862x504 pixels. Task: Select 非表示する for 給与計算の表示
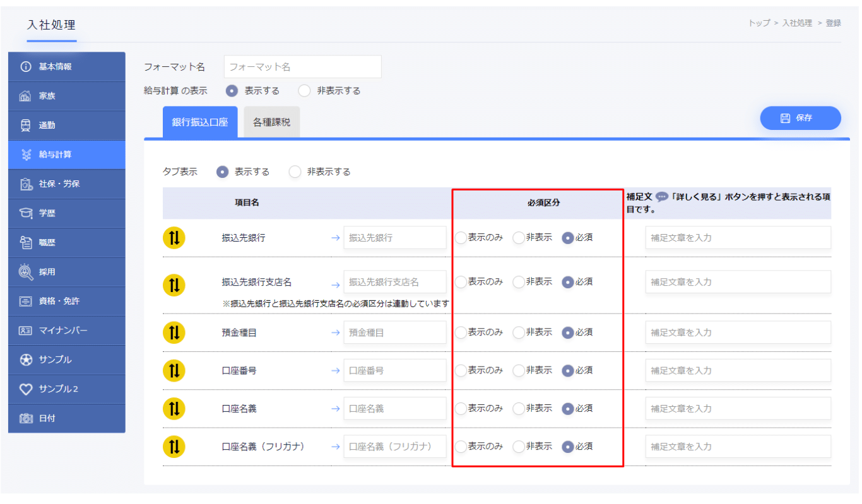coord(305,91)
